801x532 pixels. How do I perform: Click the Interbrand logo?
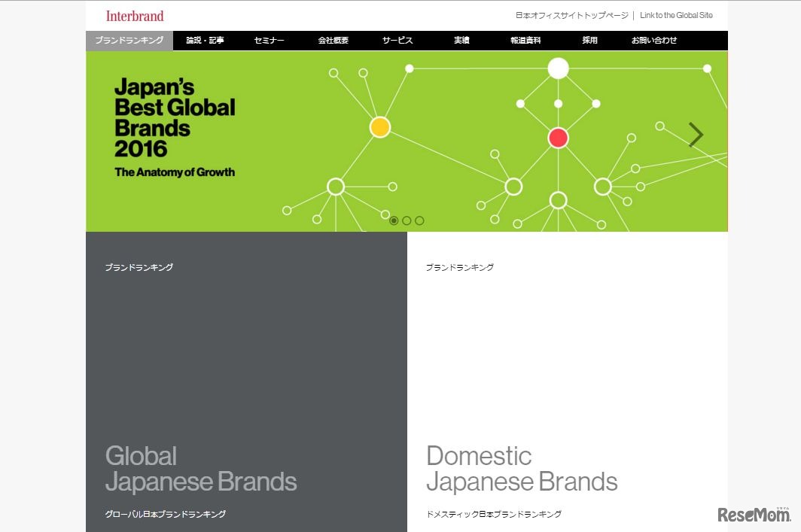pyautogui.click(x=135, y=16)
